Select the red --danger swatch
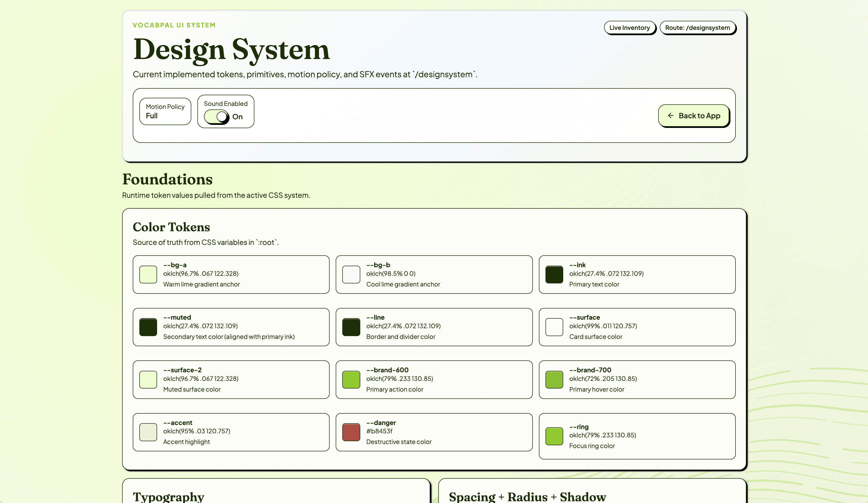Viewport: 868px width, 503px height. click(x=351, y=432)
